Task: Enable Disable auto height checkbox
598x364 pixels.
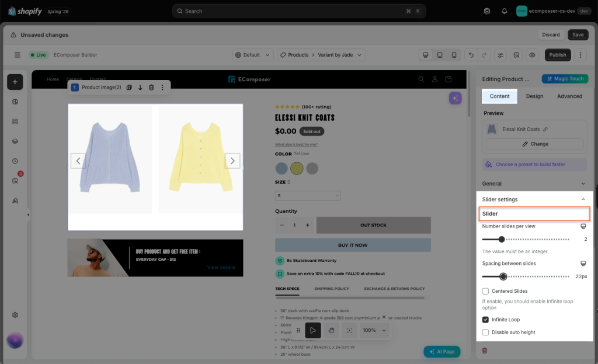Action: coord(485,332)
